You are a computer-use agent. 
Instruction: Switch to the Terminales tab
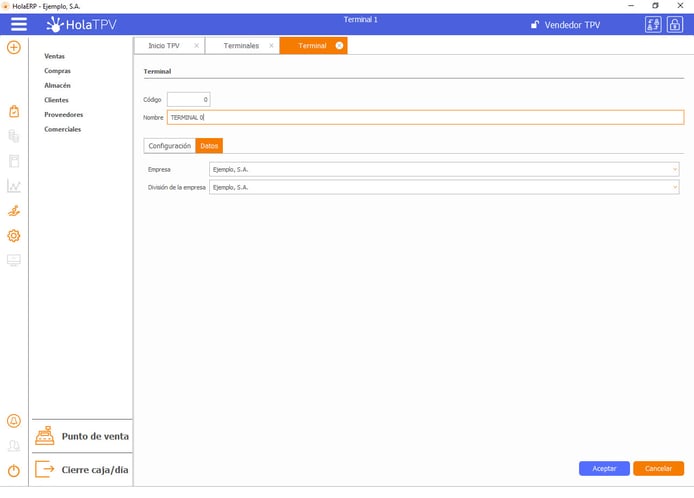(241, 46)
